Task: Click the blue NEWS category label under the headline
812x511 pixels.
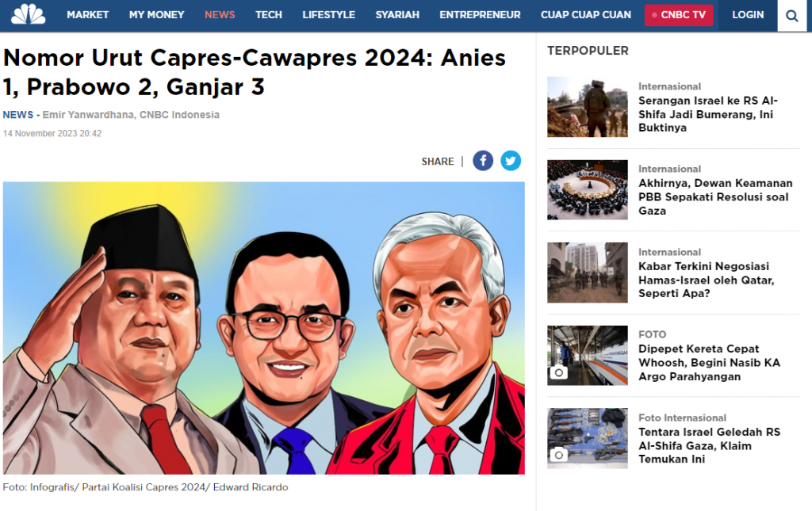Action: [x=18, y=115]
